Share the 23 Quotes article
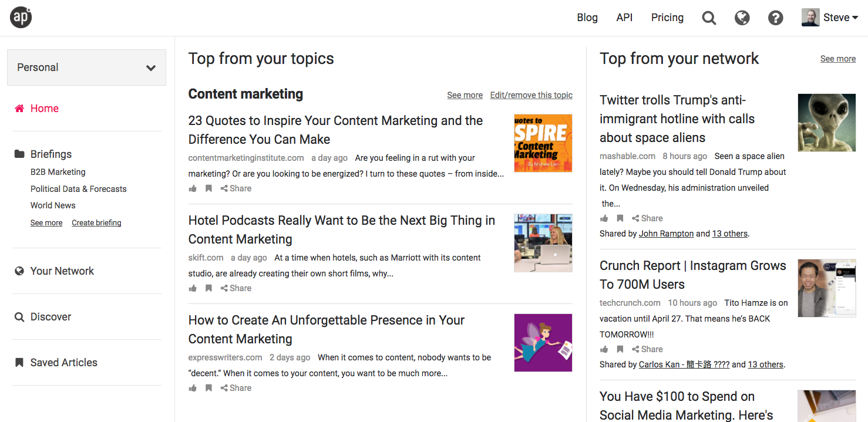The image size is (868, 422). click(x=236, y=188)
